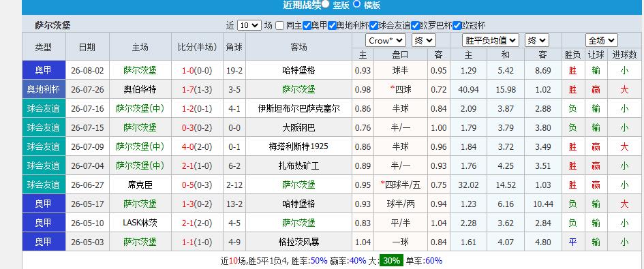The width and height of the screenshot is (644, 269).
Task: Uncheck the 欧冠杯 checkbox
Action: [457, 25]
